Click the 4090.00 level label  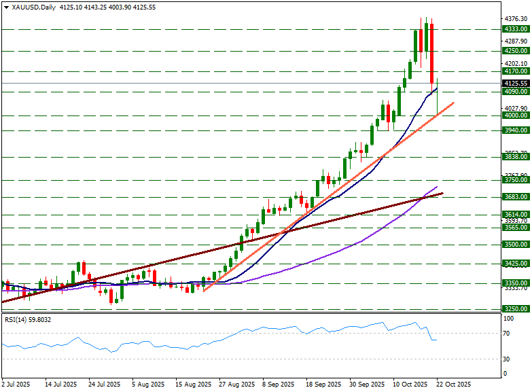pyautogui.click(x=516, y=91)
